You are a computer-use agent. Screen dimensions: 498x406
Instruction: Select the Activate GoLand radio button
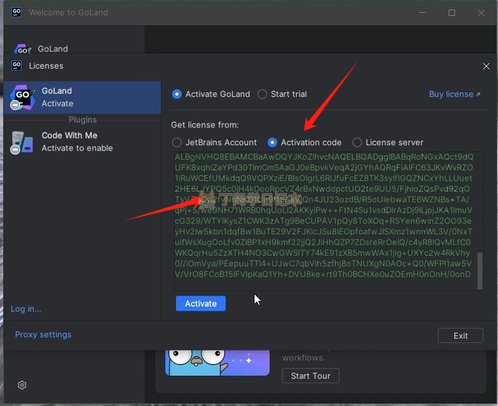177,94
